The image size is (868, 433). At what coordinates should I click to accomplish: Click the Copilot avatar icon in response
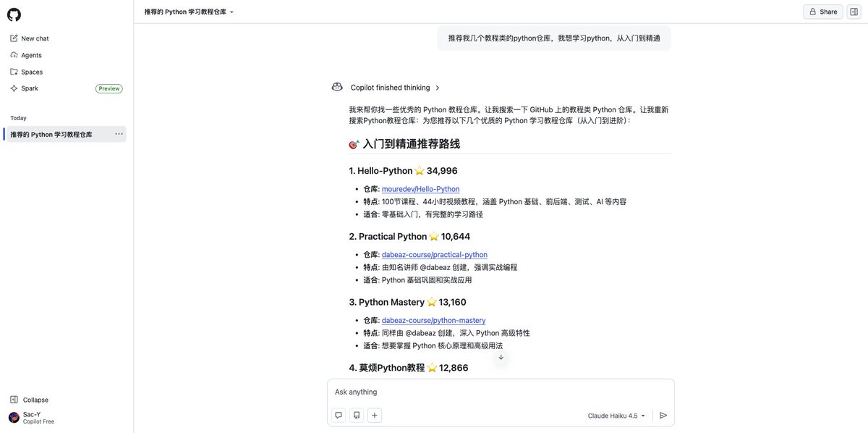[337, 87]
